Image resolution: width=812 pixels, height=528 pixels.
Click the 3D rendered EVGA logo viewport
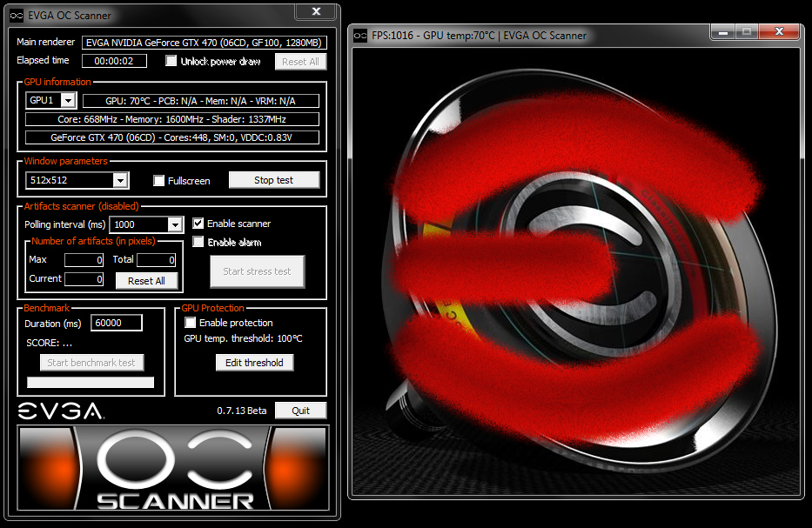coord(575,271)
